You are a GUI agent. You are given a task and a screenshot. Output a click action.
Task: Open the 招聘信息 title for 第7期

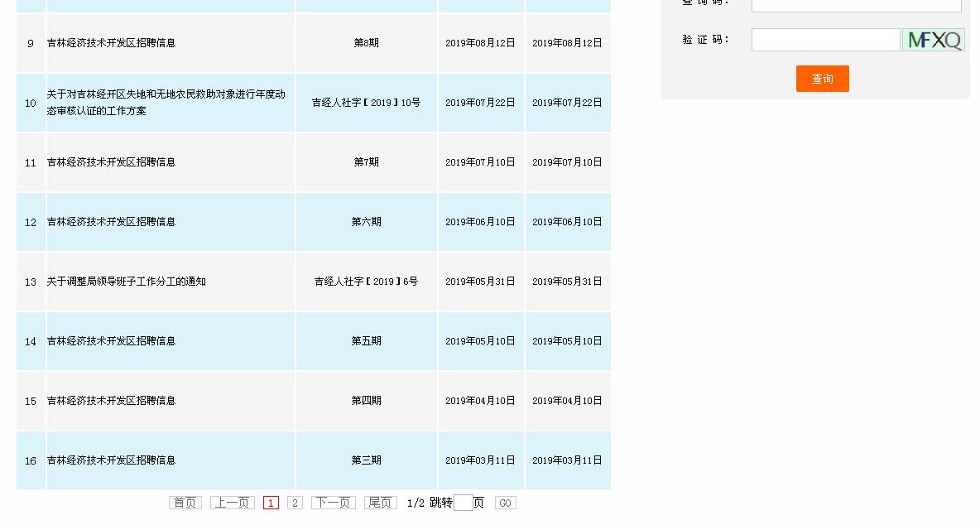(x=111, y=162)
